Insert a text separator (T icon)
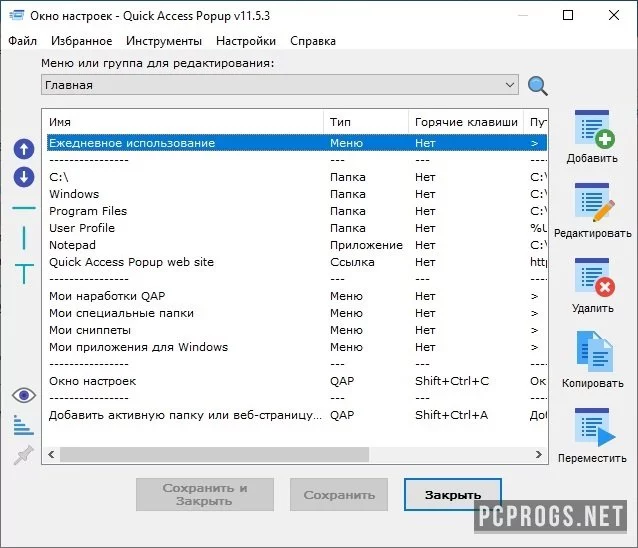This screenshot has height=548, width=638. click(24, 273)
